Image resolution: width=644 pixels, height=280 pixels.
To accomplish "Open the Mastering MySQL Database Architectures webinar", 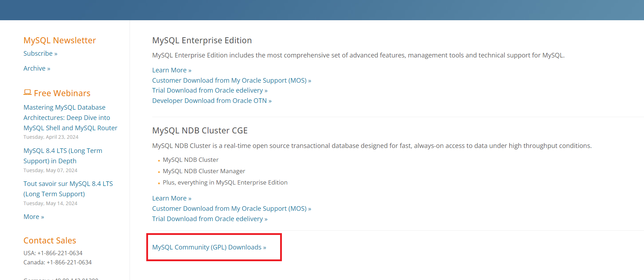I will coord(70,117).
